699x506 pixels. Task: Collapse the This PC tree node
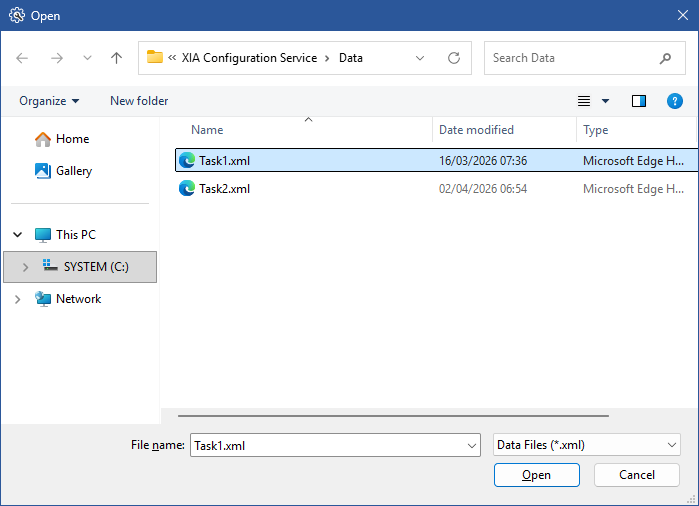point(17,235)
